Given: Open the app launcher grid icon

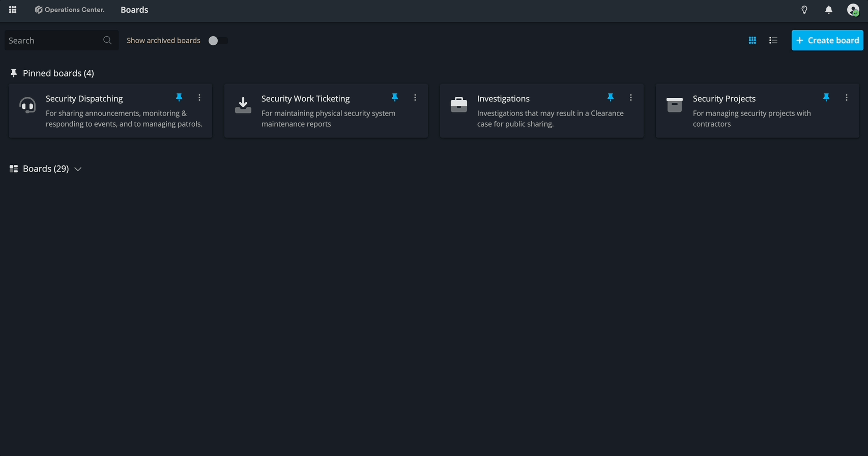Looking at the screenshot, I should (13, 10).
